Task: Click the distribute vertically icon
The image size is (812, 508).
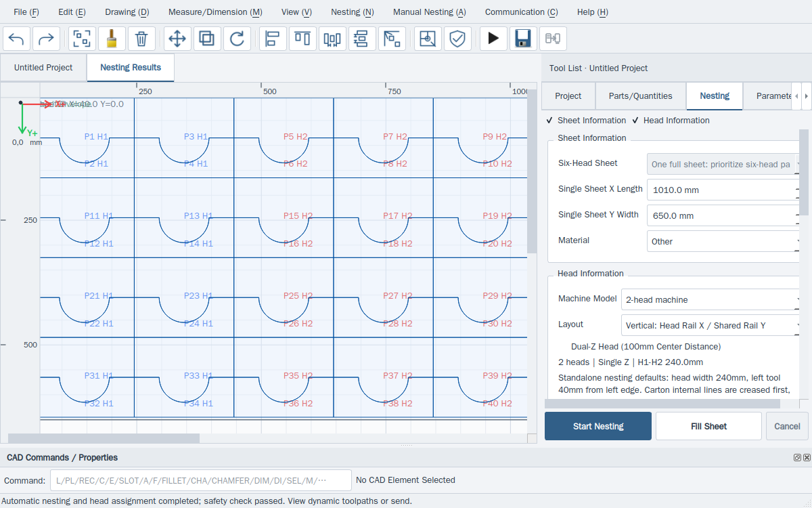Action: pos(362,39)
